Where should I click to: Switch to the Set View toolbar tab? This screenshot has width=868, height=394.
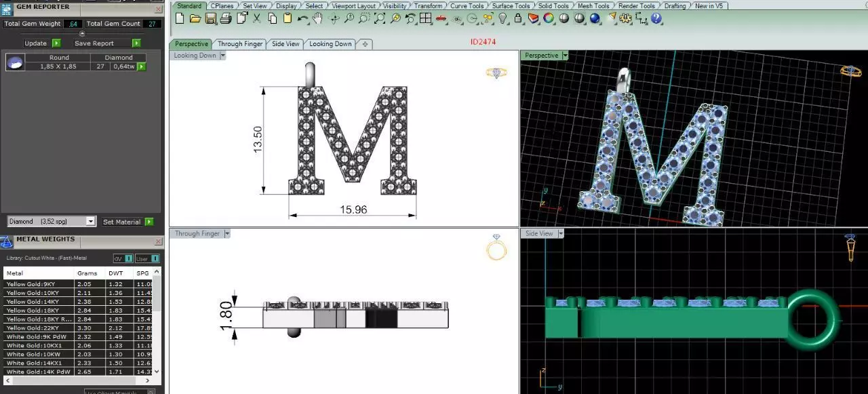[x=255, y=6]
